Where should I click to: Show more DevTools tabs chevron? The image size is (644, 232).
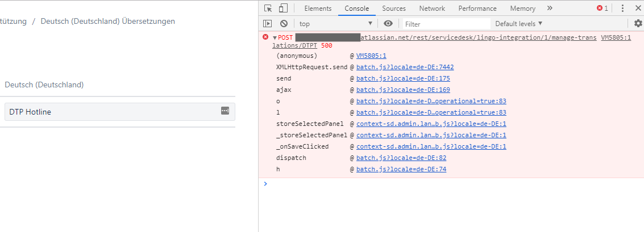point(550,8)
